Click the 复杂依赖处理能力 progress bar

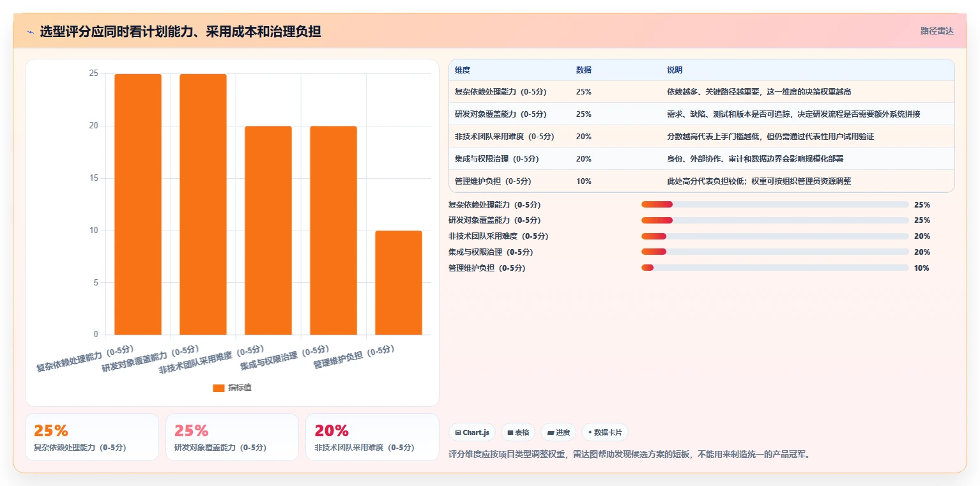(x=775, y=204)
